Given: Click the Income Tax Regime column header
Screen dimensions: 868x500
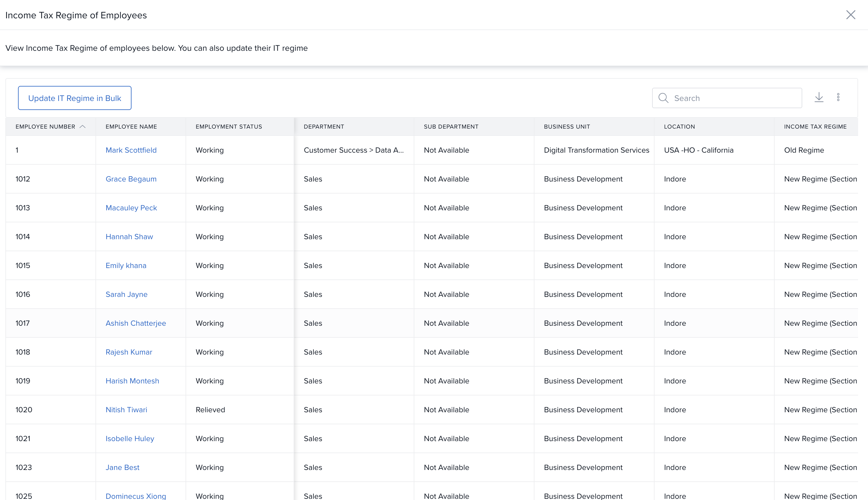Looking at the screenshot, I should coord(815,127).
